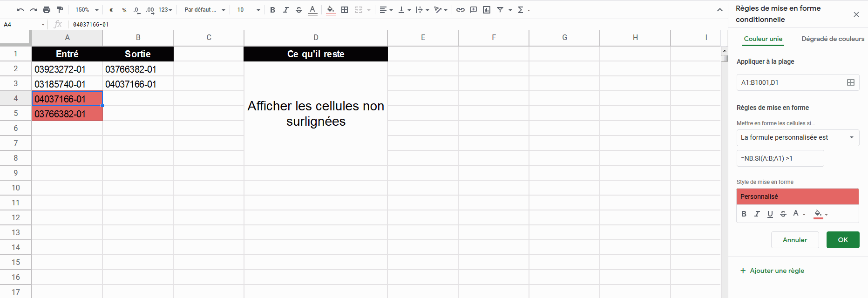
Task: Click the select data range grid icon
Action: click(x=850, y=82)
